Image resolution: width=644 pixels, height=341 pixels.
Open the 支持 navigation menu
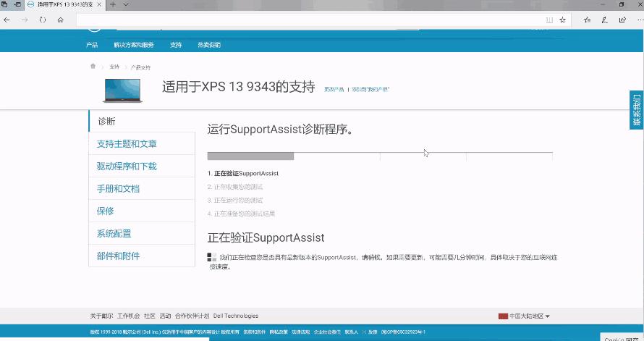pos(176,45)
